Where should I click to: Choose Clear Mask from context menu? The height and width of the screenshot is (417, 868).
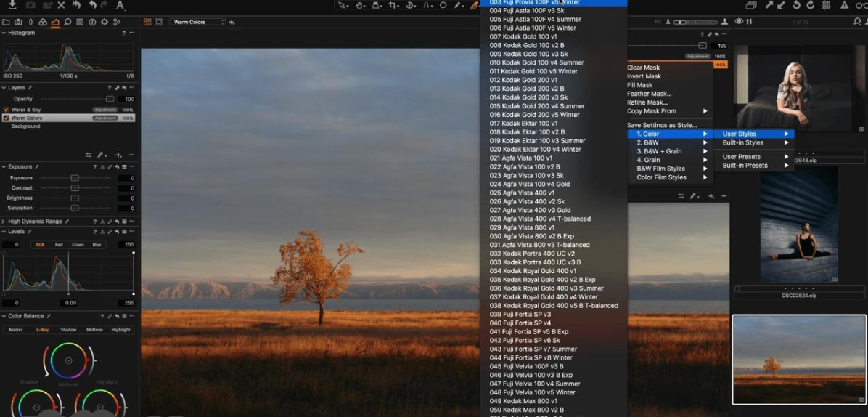(643, 68)
